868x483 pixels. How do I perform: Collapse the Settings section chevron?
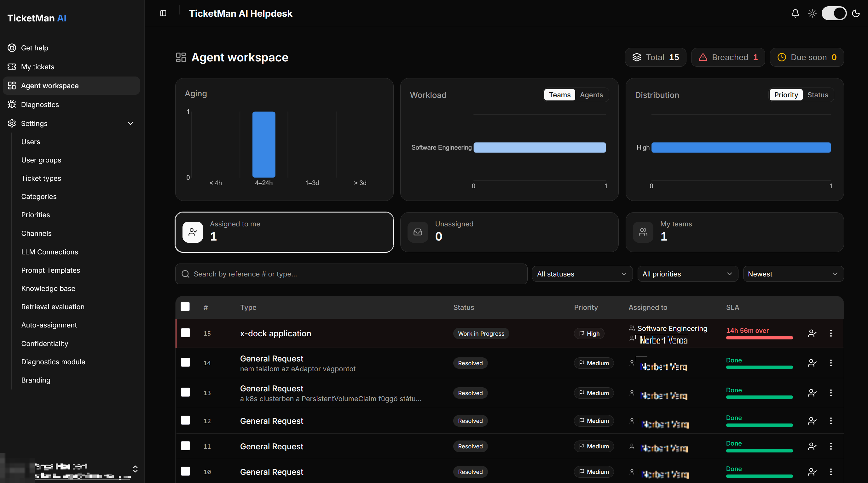[131, 123]
